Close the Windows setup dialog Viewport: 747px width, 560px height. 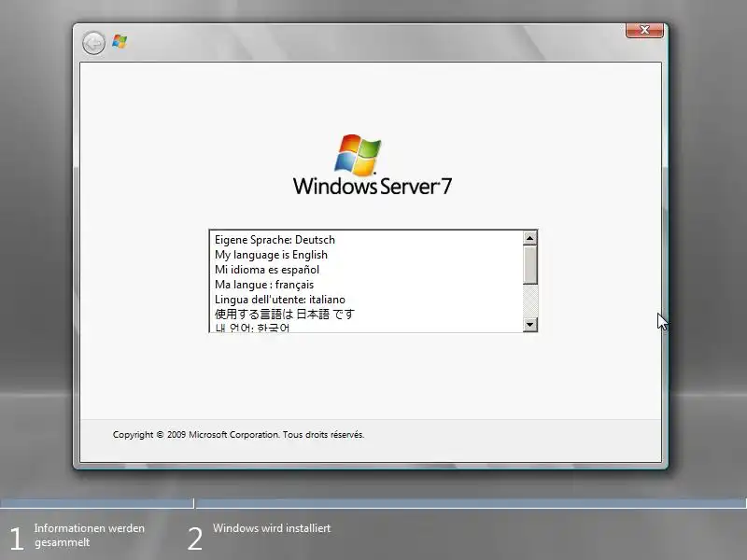(644, 30)
